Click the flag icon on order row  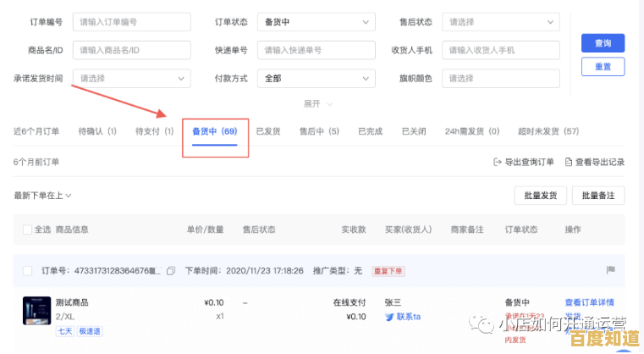point(611,269)
